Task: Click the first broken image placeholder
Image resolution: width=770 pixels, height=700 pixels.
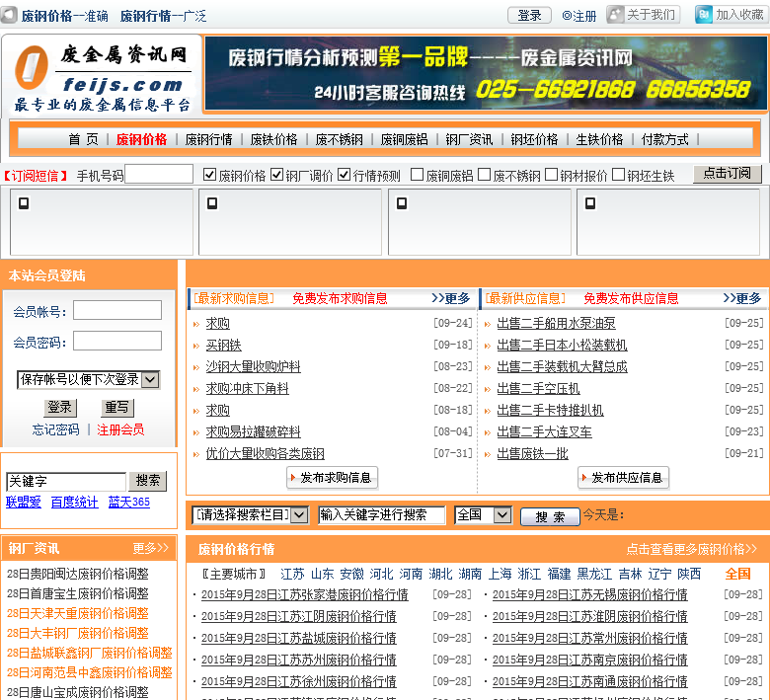Action: coord(24,203)
